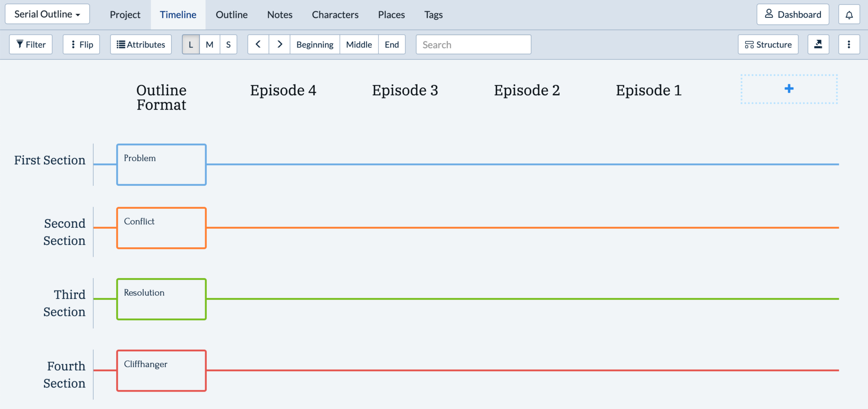The width and height of the screenshot is (868, 409).
Task: Switch to medium card size M
Action: click(x=209, y=44)
